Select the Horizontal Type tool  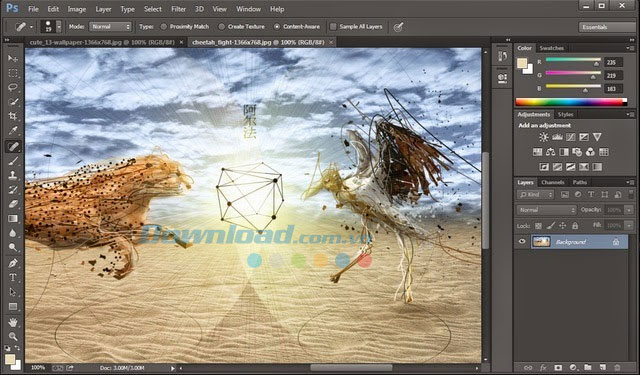point(13,278)
